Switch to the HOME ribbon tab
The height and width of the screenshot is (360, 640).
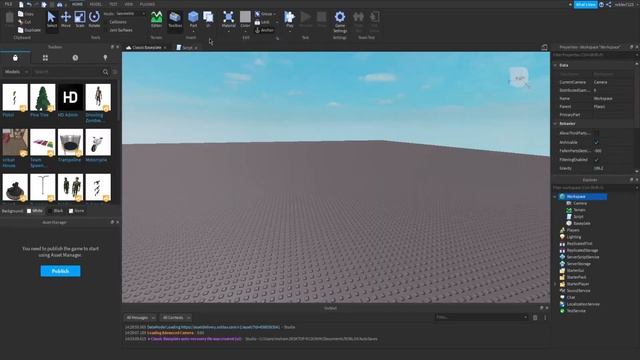(x=77, y=4)
